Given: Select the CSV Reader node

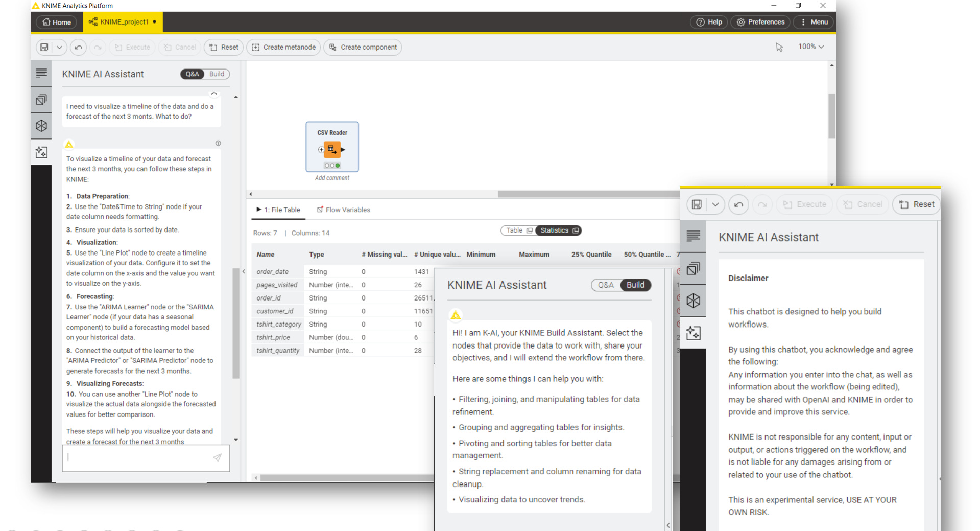Looking at the screenshot, I should coord(332,147).
